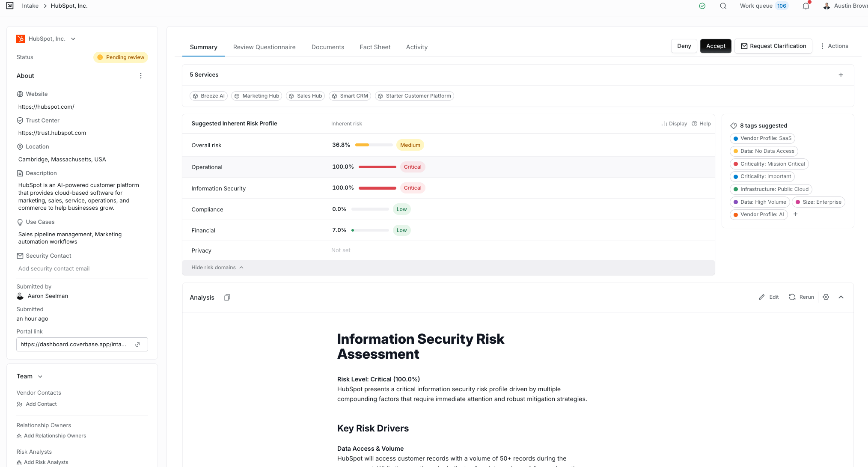Screen dimensions: 868x467
Task: Open Starter Customer Platform service chip
Action: pos(414,96)
